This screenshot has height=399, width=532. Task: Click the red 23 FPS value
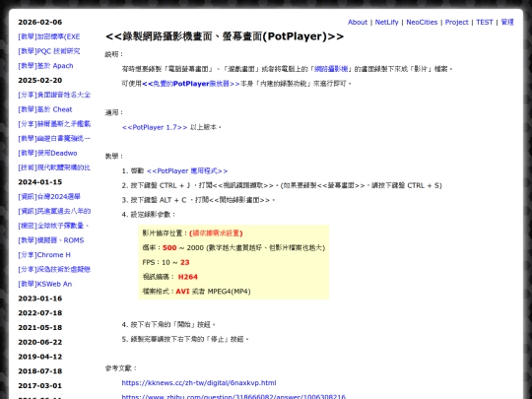click(185, 263)
